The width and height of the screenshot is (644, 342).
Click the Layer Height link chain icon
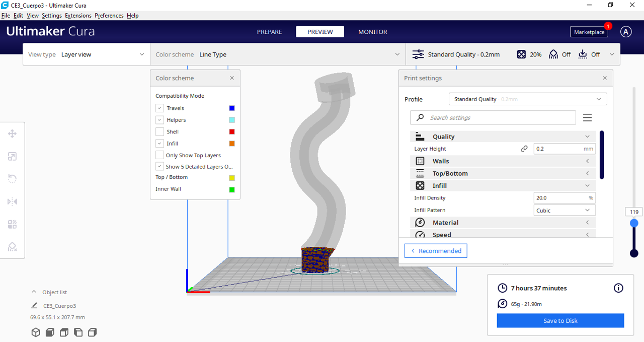524,149
